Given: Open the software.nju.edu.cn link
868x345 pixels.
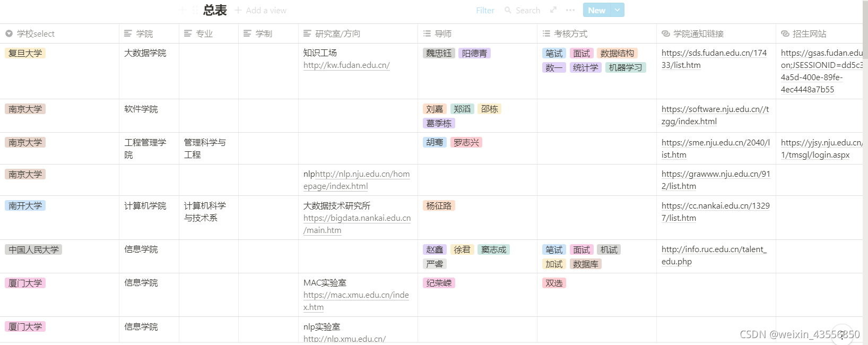Looking at the screenshot, I should click(715, 115).
